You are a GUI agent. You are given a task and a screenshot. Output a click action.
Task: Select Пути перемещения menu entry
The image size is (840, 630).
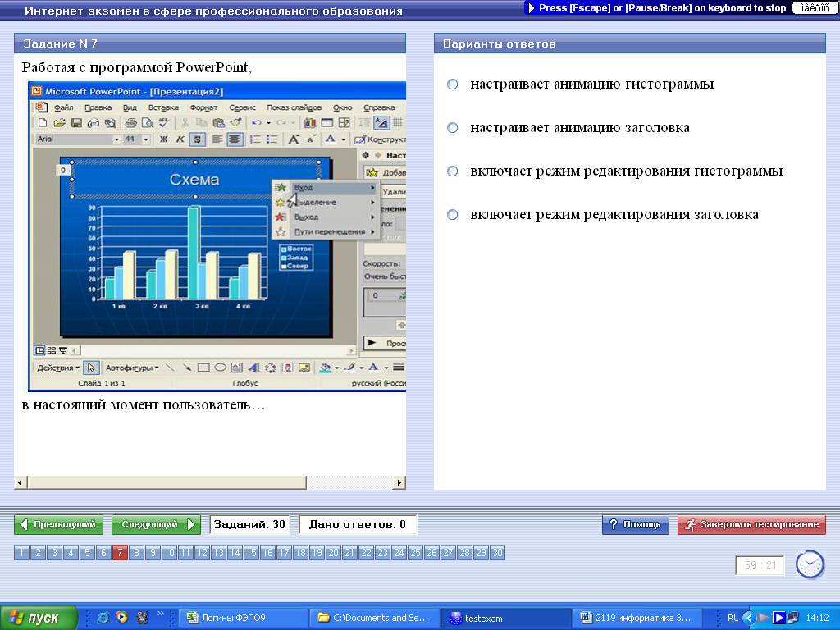click(326, 231)
